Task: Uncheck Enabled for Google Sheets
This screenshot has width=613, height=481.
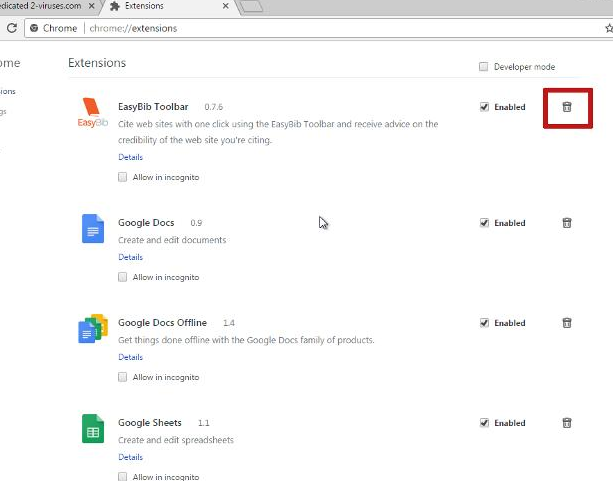Action: click(485, 423)
